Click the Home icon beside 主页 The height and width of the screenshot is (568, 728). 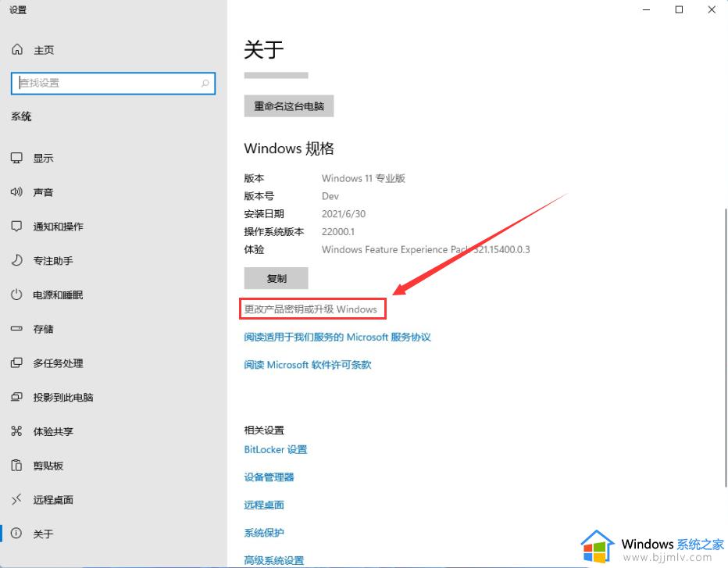click(x=17, y=49)
